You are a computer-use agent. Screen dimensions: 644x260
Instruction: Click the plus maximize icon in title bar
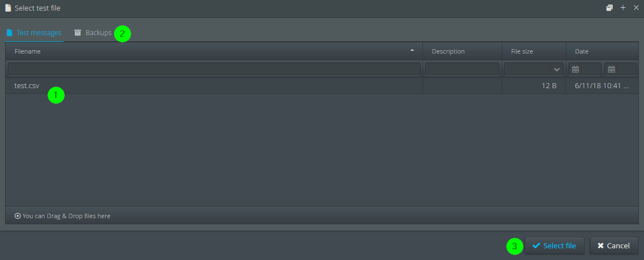[623, 8]
